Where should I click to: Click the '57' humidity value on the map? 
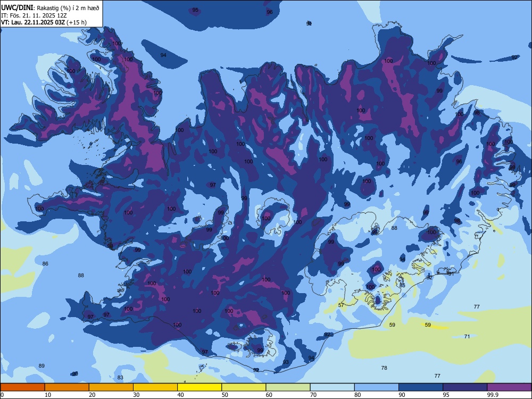point(341,305)
